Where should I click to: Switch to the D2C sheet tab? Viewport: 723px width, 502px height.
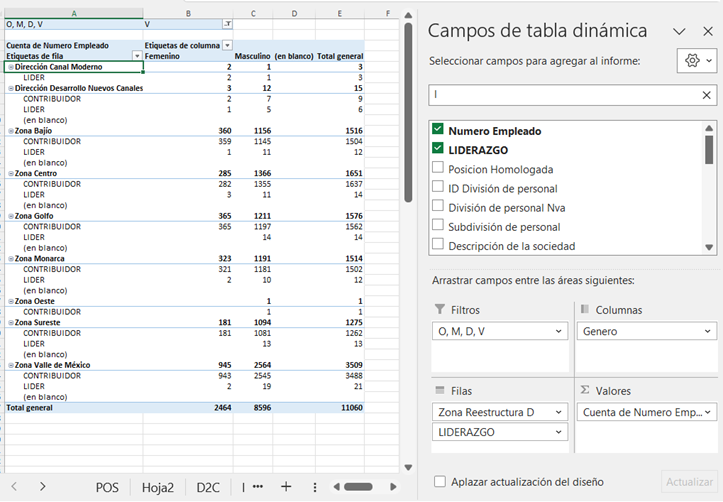[208, 487]
